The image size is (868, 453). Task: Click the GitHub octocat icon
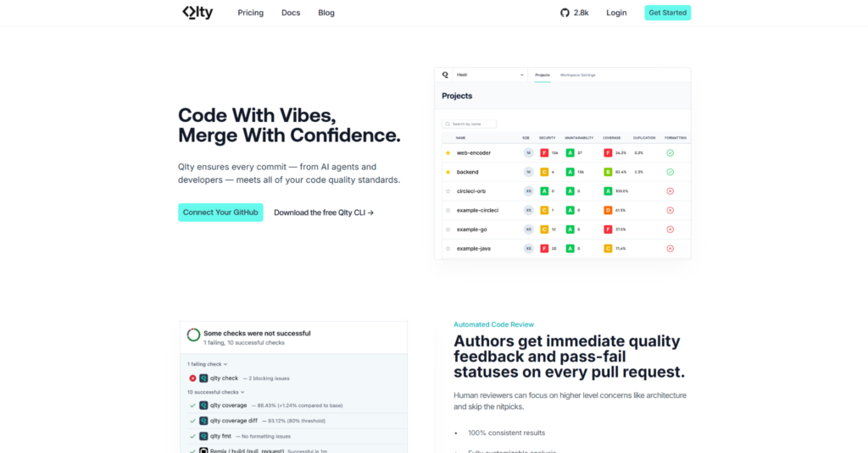tap(565, 13)
